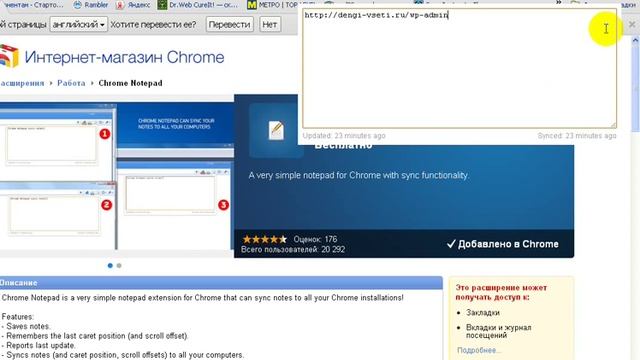Click 'Вкладки и журнал посещений' item
The width and height of the screenshot is (640, 360).
498,331
